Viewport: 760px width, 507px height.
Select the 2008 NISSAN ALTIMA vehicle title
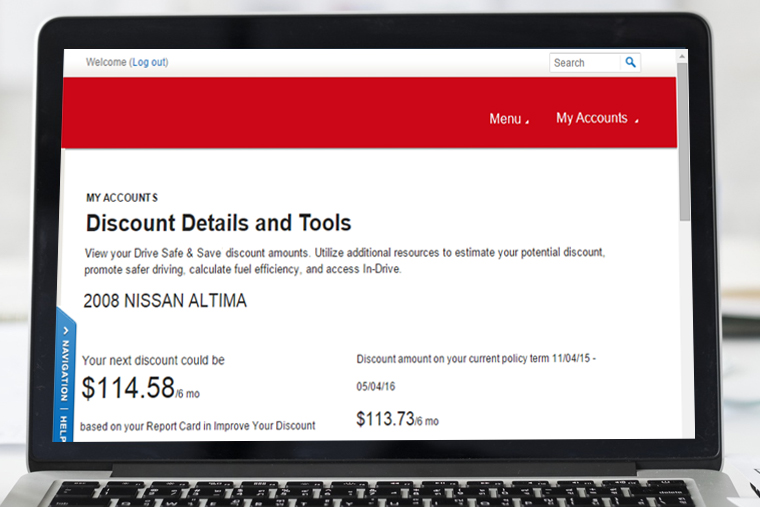pos(165,300)
